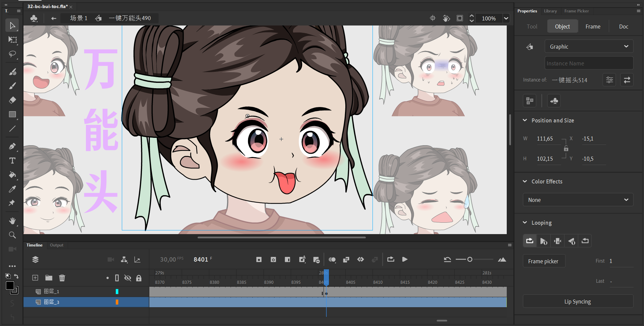Switch to the Frame properties tab

click(x=593, y=26)
